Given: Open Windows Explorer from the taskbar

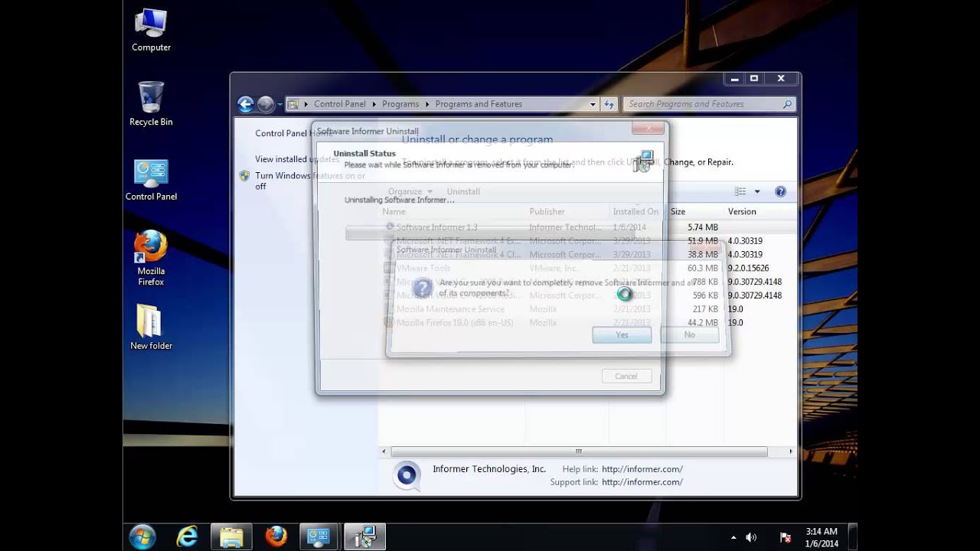Looking at the screenshot, I should click(x=231, y=536).
